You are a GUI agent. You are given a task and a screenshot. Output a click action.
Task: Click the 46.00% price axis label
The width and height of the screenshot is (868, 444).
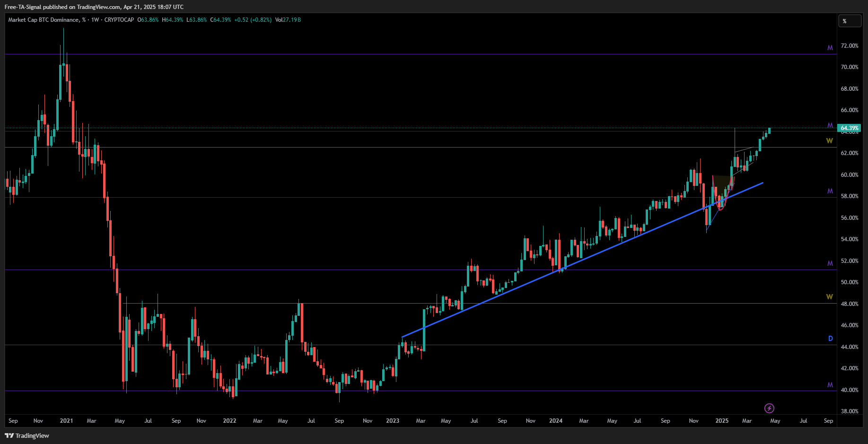tap(849, 325)
